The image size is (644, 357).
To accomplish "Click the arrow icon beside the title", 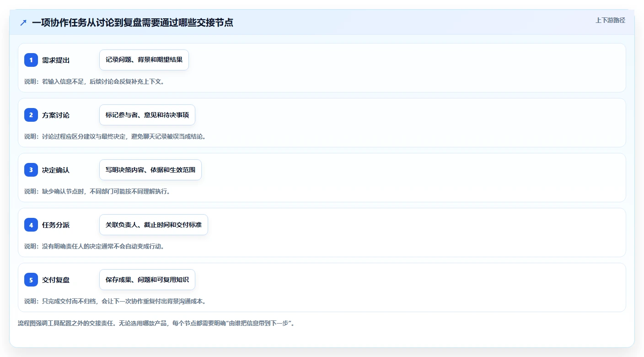I will 23,22.
